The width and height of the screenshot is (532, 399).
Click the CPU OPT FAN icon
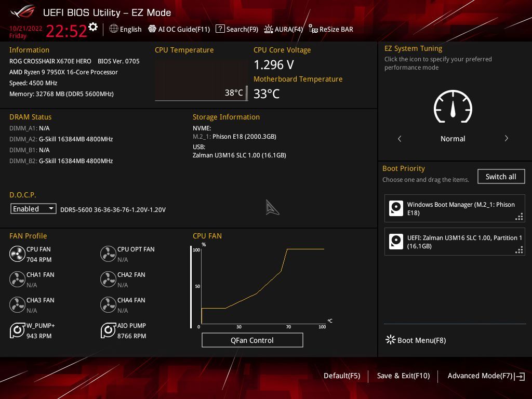tap(108, 254)
